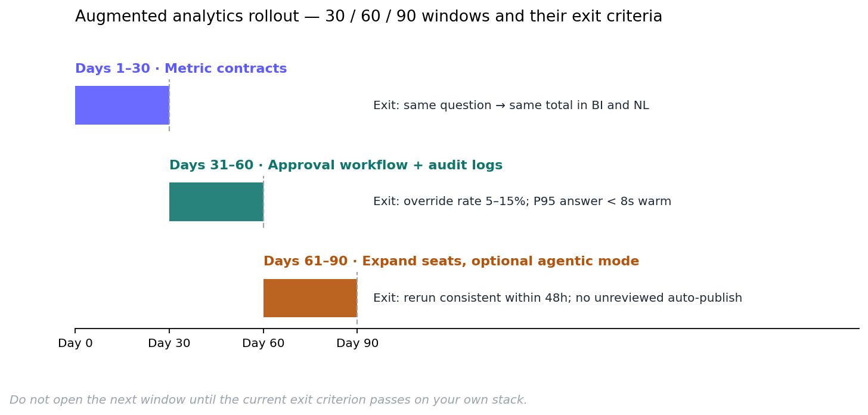Select the Day 30 axis label
This screenshot has width=868, height=415.
pos(169,343)
